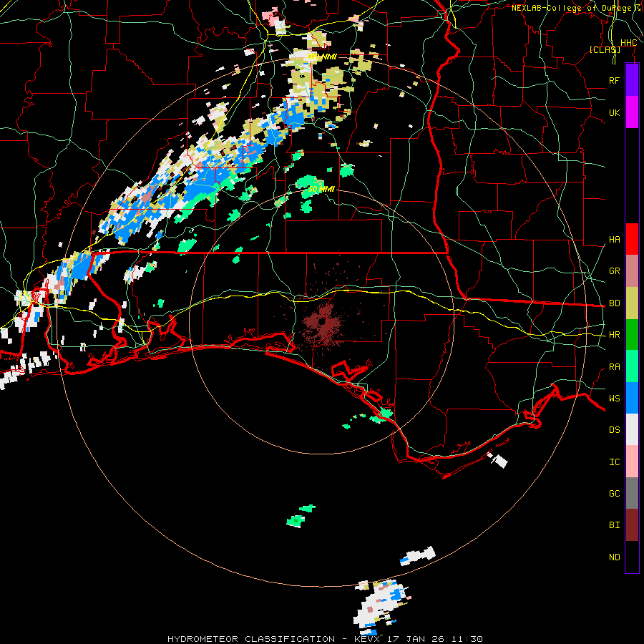Click the RF purple legend swatch

[x=632, y=80]
